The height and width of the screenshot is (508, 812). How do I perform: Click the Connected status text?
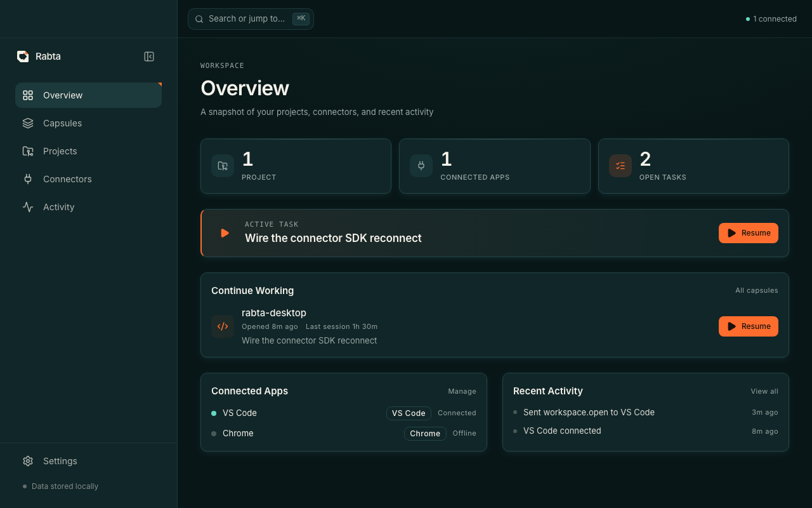click(457, 413)
